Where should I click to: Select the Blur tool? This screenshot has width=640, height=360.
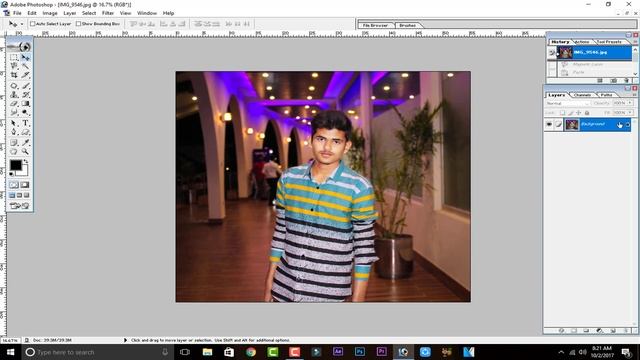(13, 112)
